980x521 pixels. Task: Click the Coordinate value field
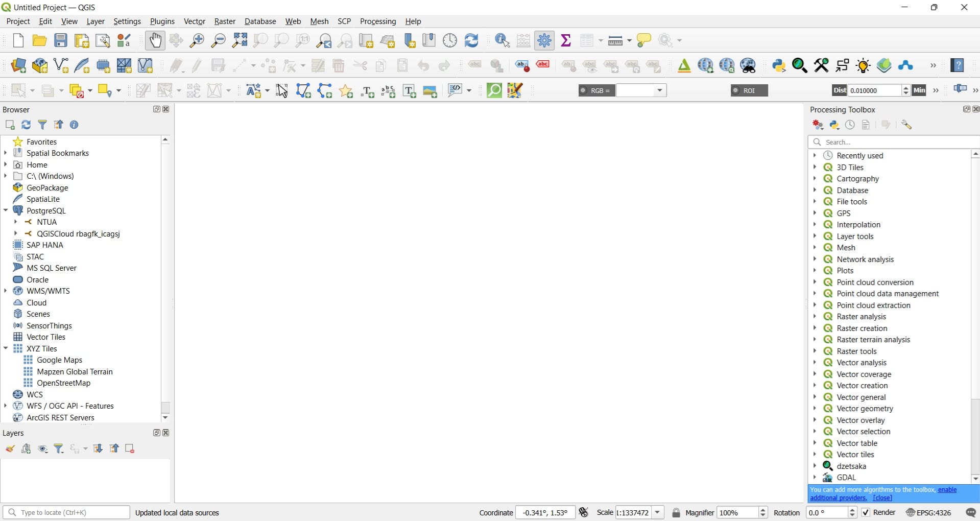[x=545, y=512]
